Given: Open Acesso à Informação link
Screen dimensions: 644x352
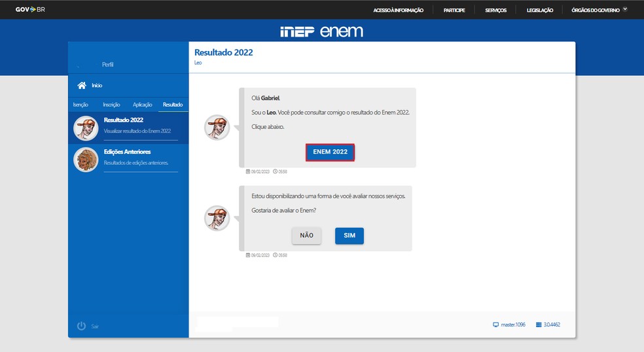Looking at the screenshot, I should [398, 10].
